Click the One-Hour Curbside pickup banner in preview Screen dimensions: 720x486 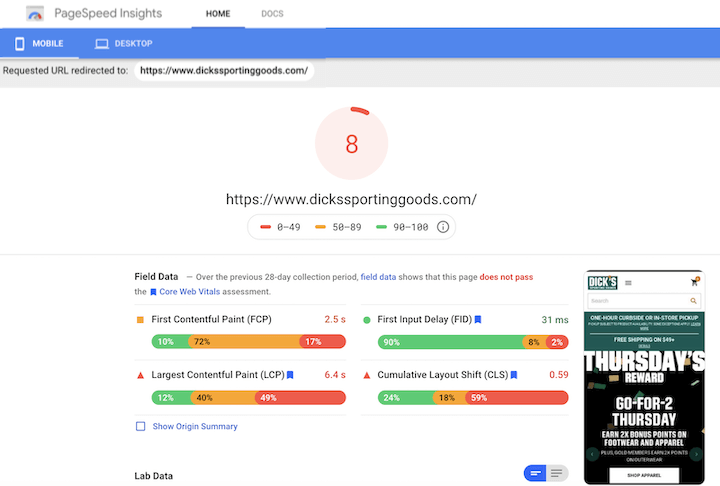click(644, 318)
